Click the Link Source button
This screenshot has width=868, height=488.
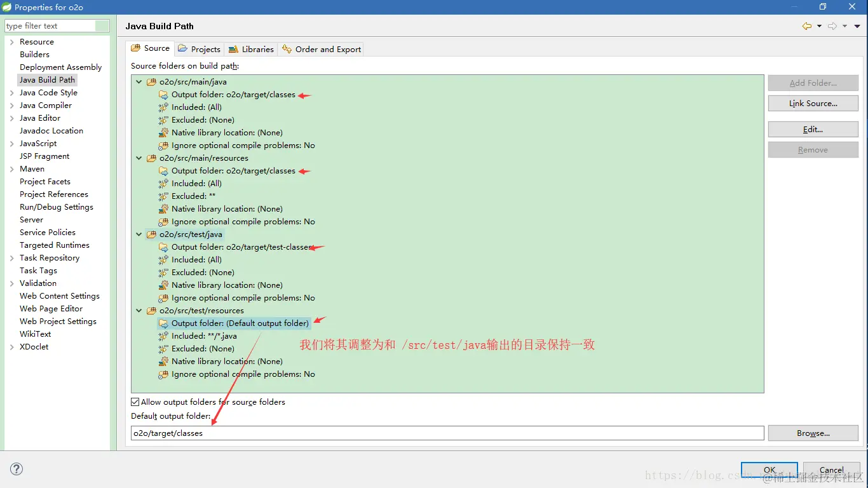click(x=813, y=103)
